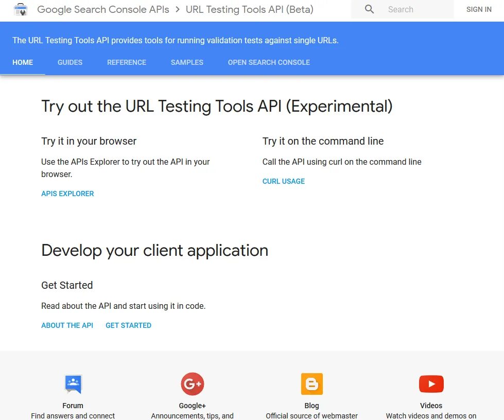The width and height of the screenshot is (504, 420).
Task: Open the SAMPLES tab
Action: pyautogui.click(x=187, y=62)
